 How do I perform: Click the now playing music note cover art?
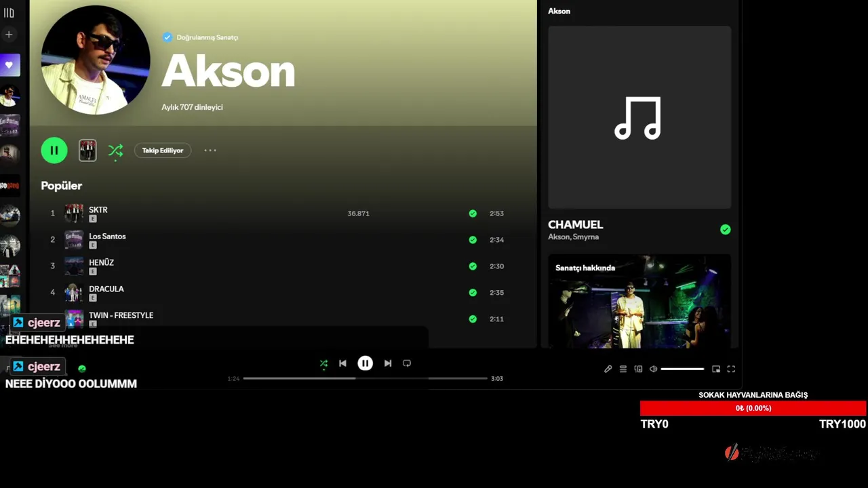639,117
